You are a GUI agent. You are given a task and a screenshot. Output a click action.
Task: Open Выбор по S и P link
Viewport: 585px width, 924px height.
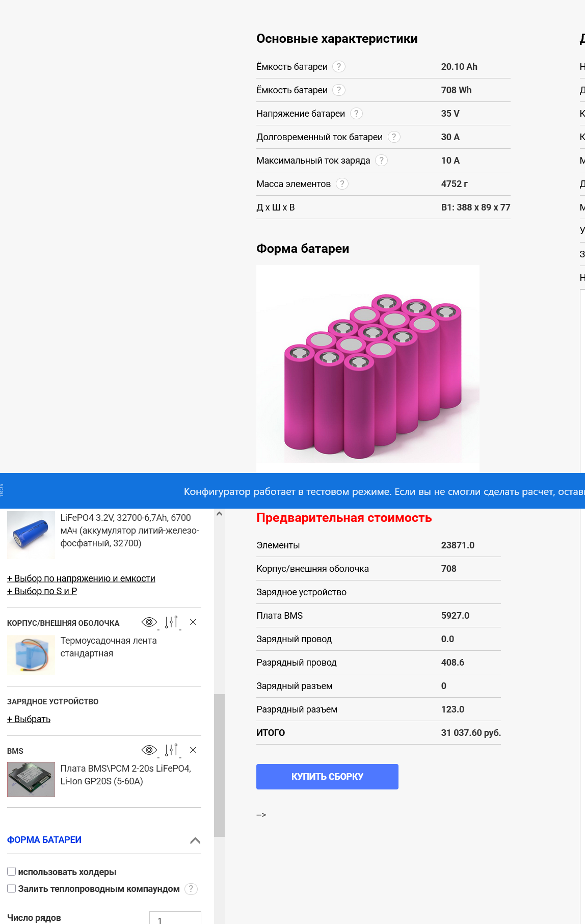click(42, 591)
